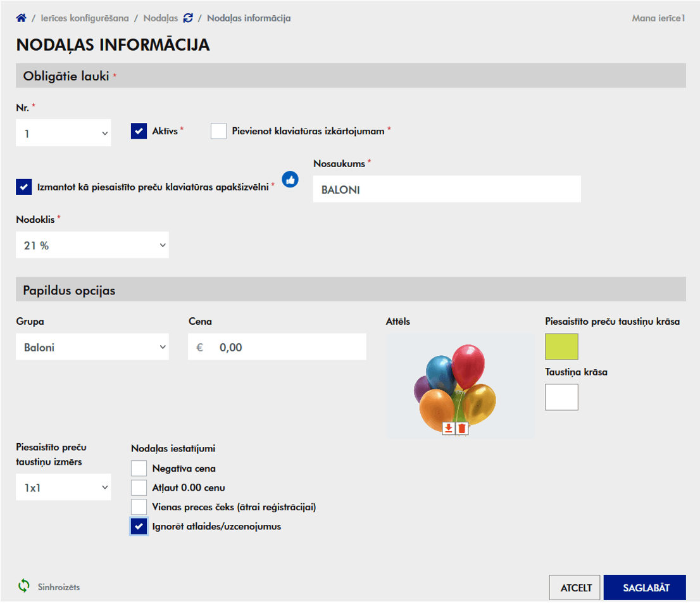Go to Nodaļas breadcrumb link
The height and width of the screenshot is (604, 700).
pyautogui.click(x=161, y=18)
